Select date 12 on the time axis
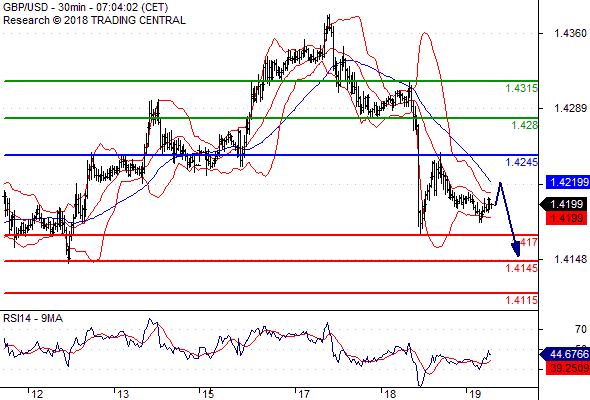 coord(37,394)
